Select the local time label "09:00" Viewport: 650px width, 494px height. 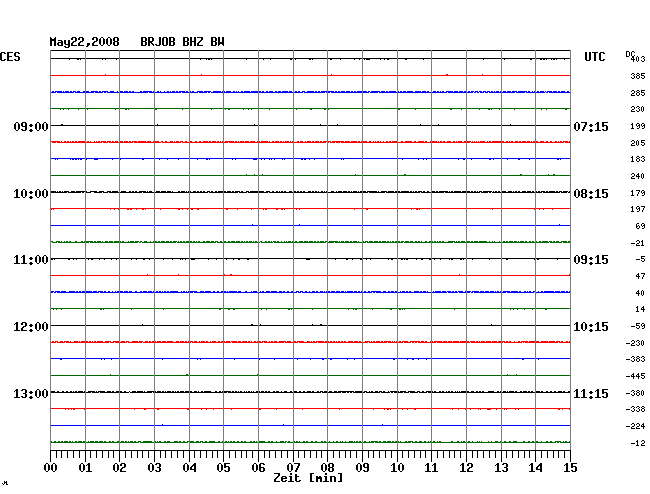pyautogui.click(x=31, y=126)
